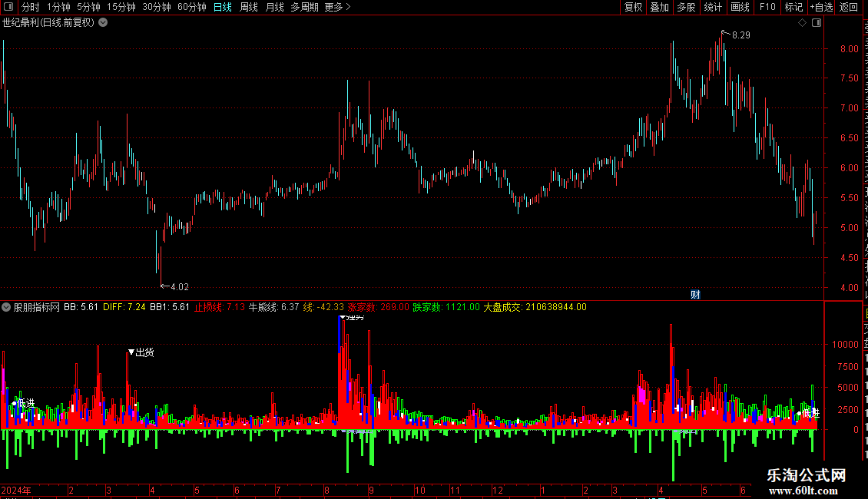Switch to 分时 intraday view

coord(30,7)
